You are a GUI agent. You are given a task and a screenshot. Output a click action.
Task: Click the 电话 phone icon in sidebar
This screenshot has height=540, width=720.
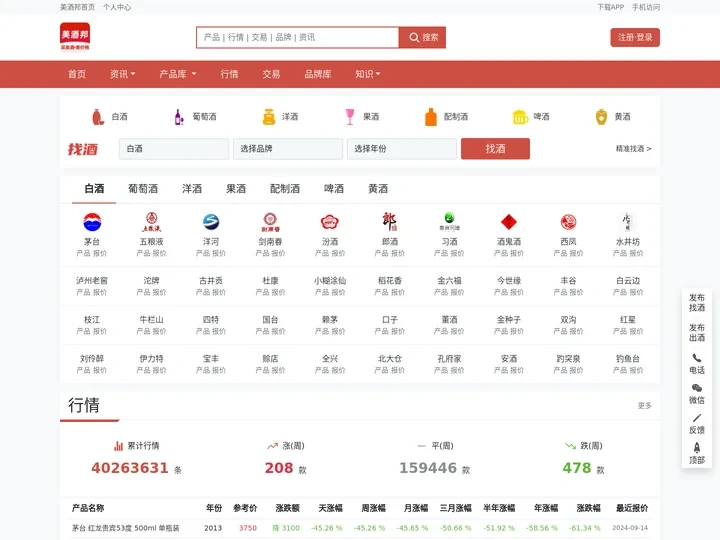[x=697, y=358]
